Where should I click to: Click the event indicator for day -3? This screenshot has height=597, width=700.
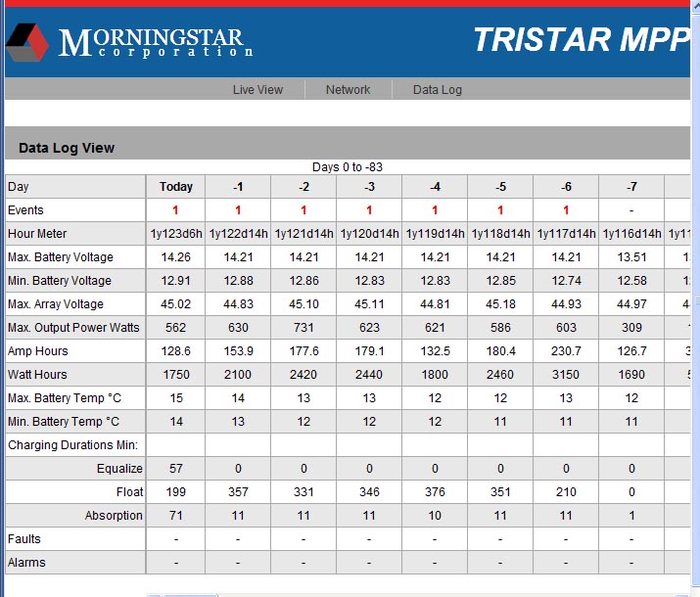coord(369,210)
